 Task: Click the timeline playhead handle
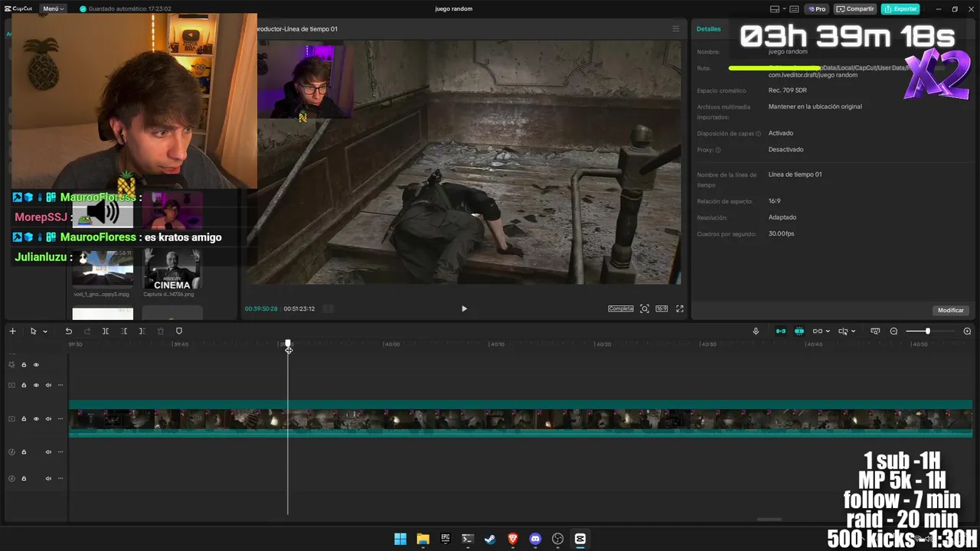coord(288,345)
